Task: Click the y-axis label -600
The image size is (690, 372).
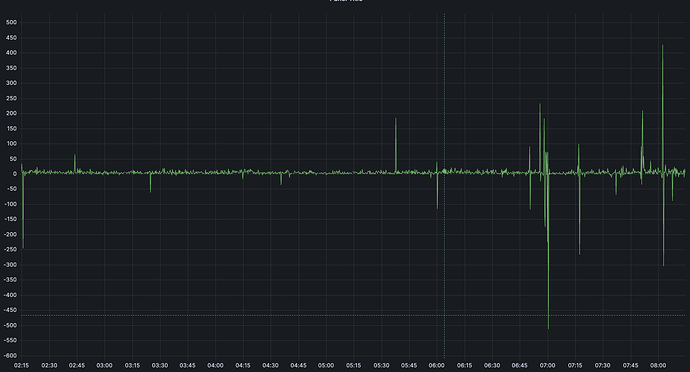Action: click(11, 356)
